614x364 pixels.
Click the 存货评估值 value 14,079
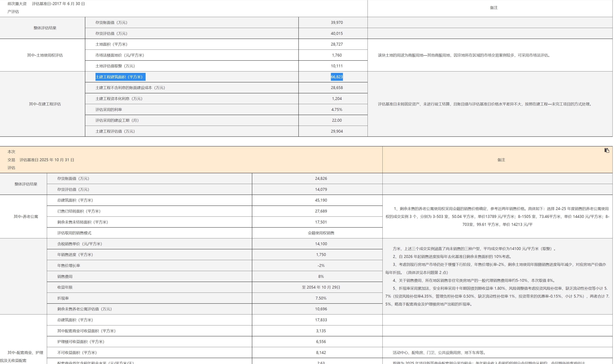(321, 189)
